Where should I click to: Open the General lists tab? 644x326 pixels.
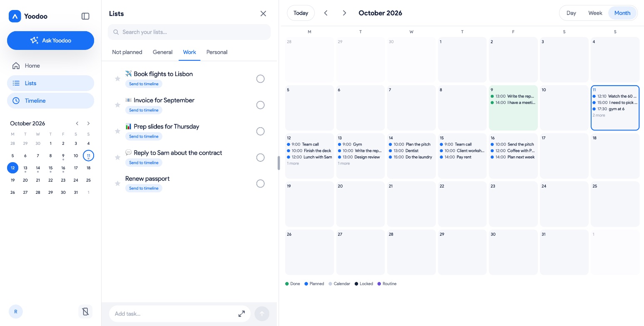[162, 52]
